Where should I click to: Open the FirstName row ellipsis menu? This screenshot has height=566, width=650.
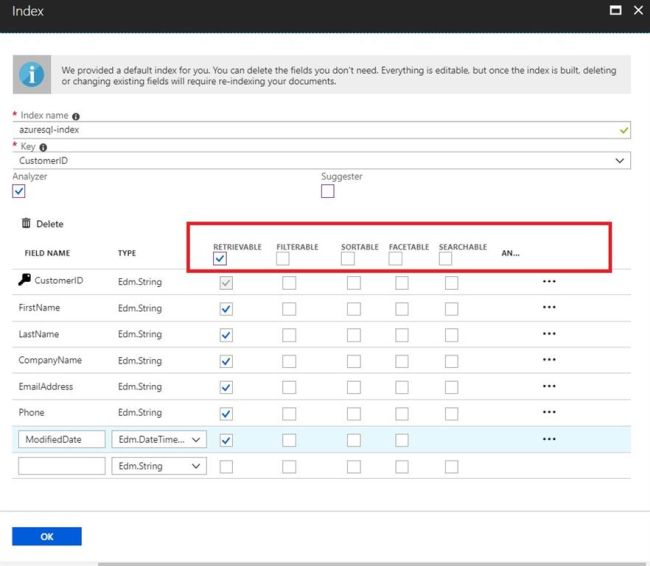pos(549,307)
